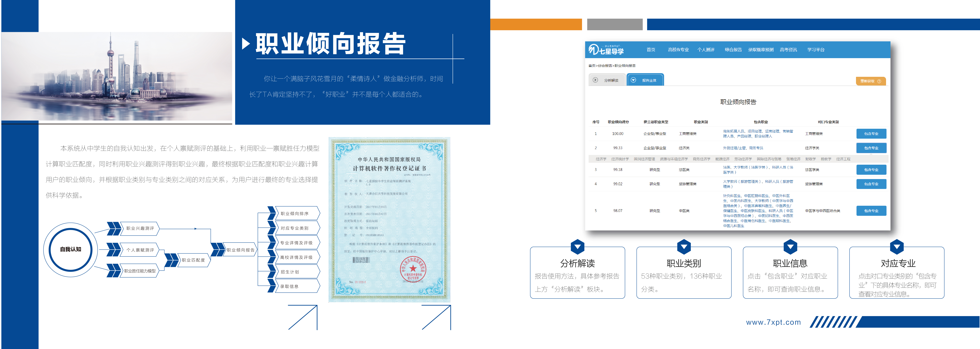The width and height of the screenshot is (980, 349).
Task: Open the 学习平台 menu item
Action: point(816,50)
